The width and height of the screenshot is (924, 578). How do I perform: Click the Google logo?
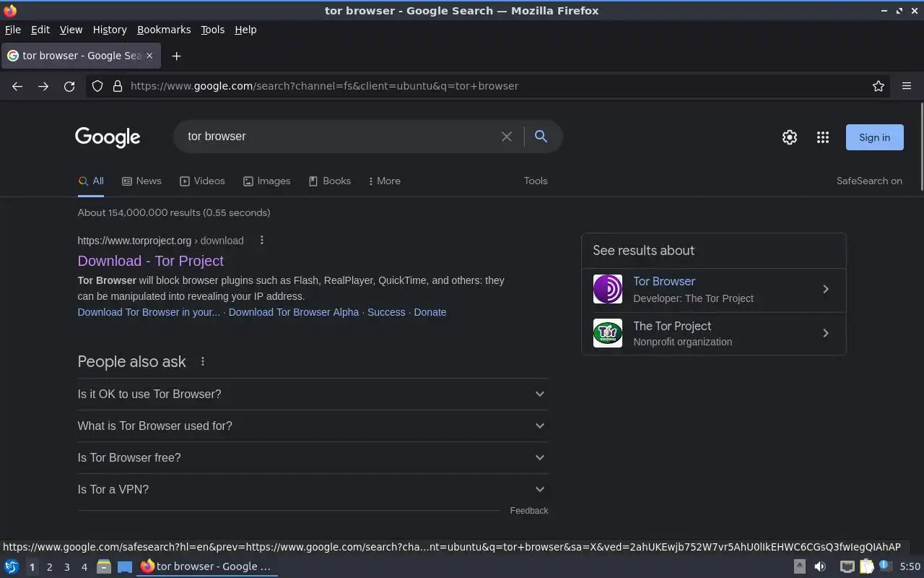pyautogui.click(x=108, y=137)
